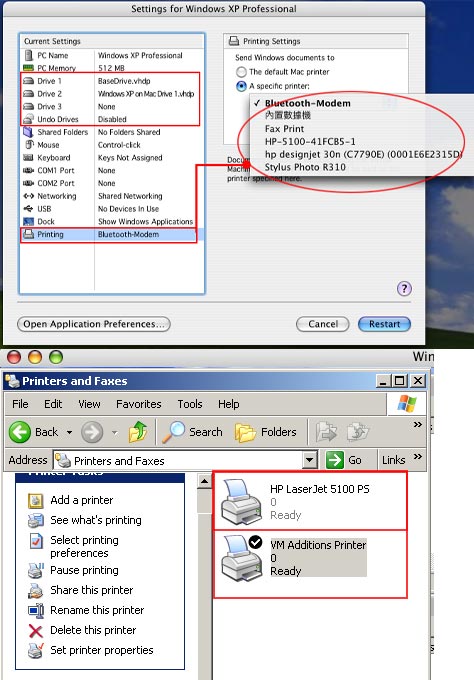The width and height of the screenshot is (474, 680).
Task: Select A specific printer radio button
Action: coord(241,86)
